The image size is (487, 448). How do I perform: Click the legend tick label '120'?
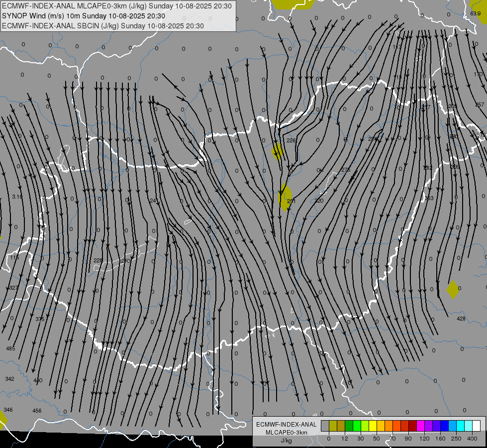point(425,439)
